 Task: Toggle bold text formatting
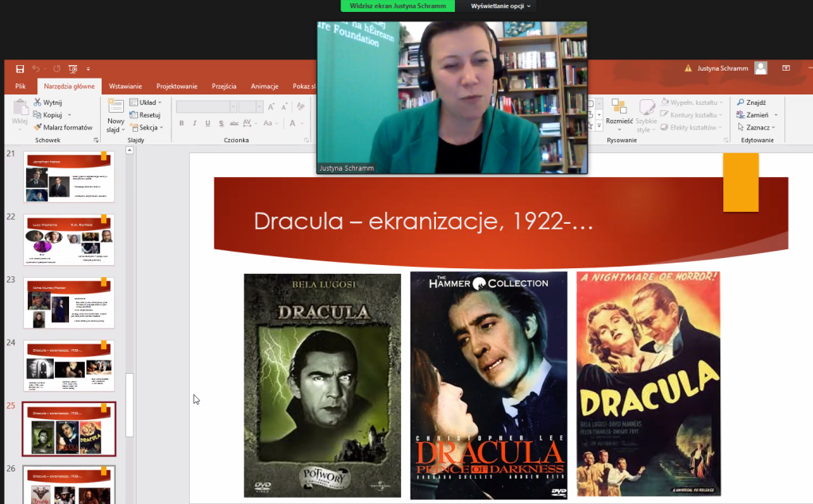[182, 123]
